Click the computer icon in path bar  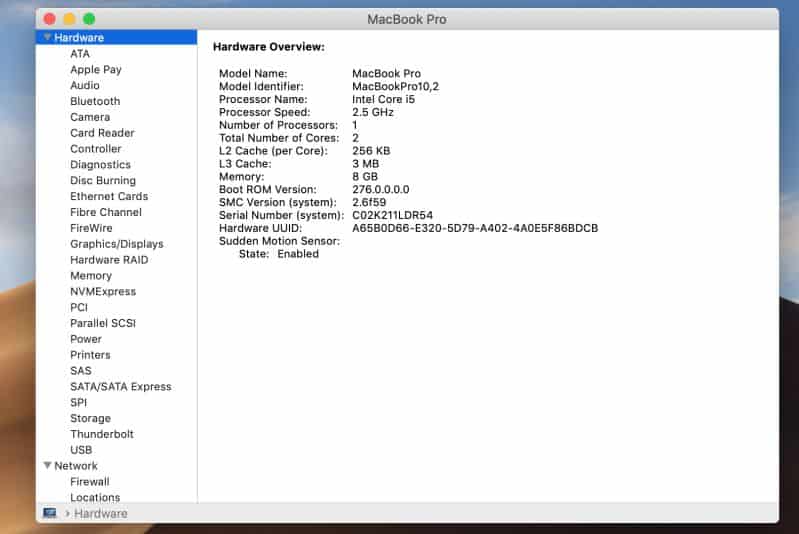coord(50,513)
